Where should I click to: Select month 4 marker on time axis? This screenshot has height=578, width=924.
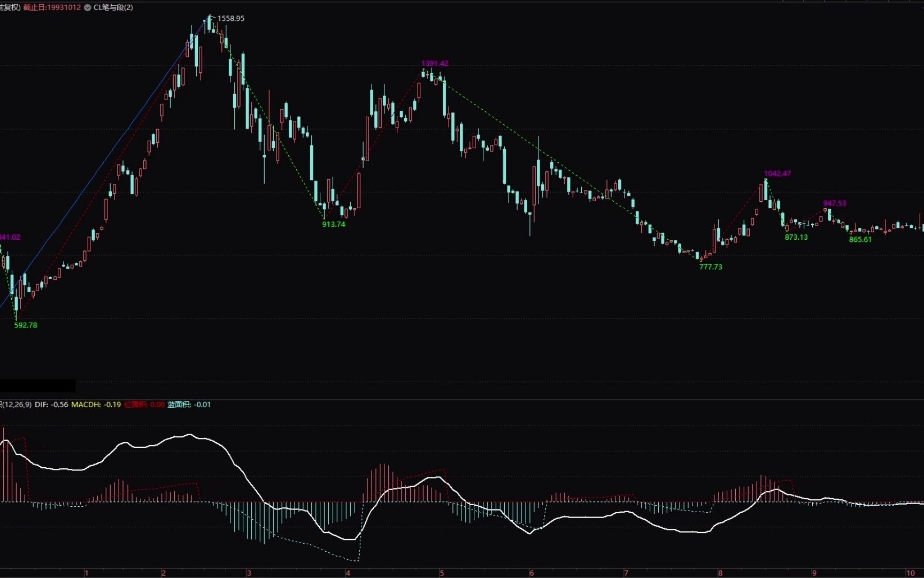coord(348,573)
